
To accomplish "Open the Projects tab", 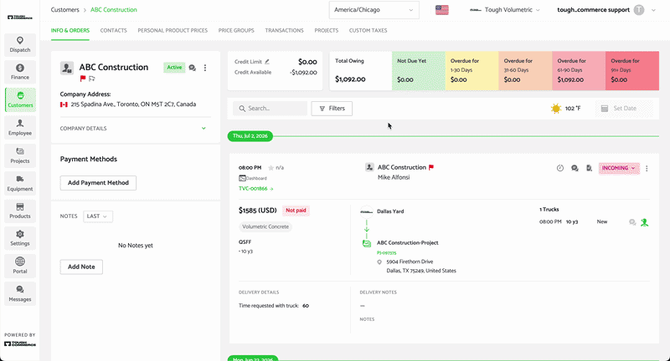I will [x=326, y=30].
